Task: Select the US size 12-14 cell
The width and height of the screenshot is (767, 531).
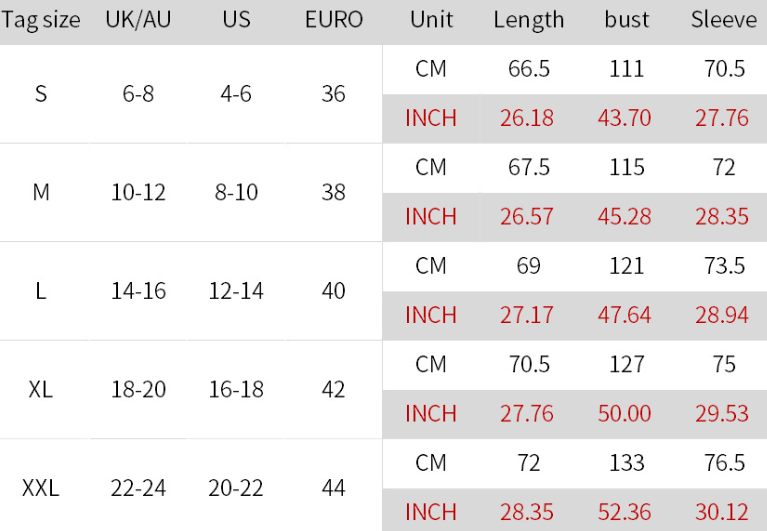Action: (x=236, y=291)
